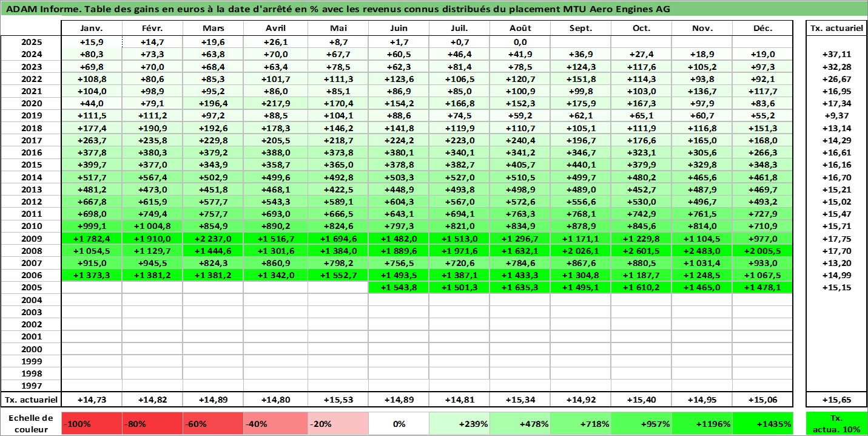This screenshot has height=436, width=868.
Task: Click the 0,0 cell for Août 2025
Action: click(520, 43)
